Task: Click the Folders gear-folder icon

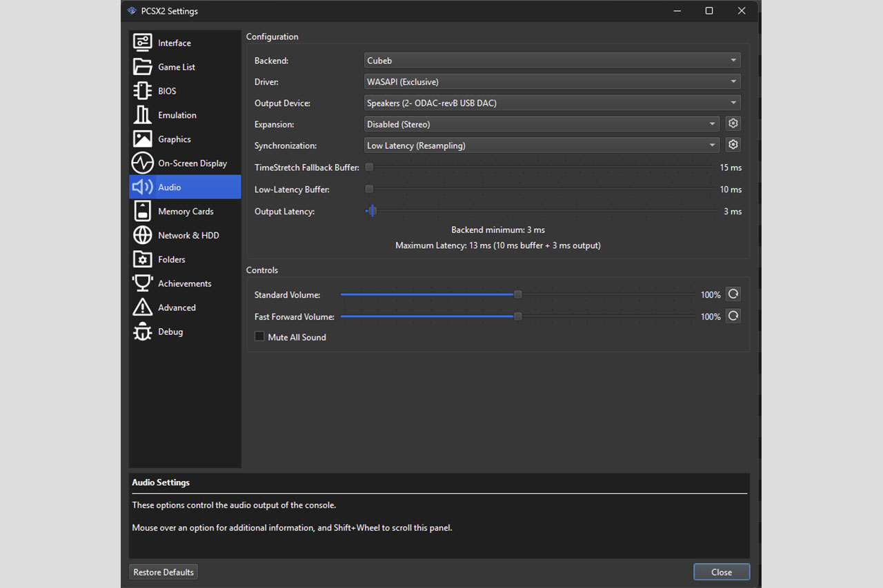Action: 142,259
